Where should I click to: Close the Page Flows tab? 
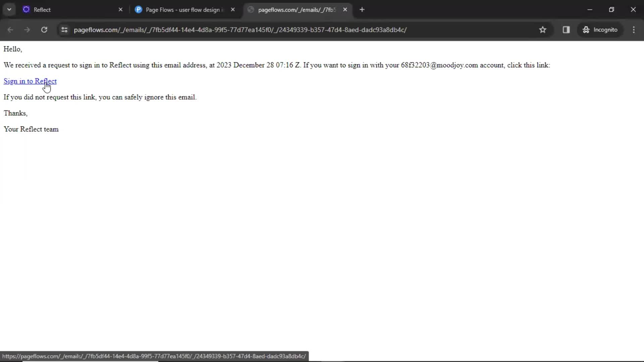[233, 10]
